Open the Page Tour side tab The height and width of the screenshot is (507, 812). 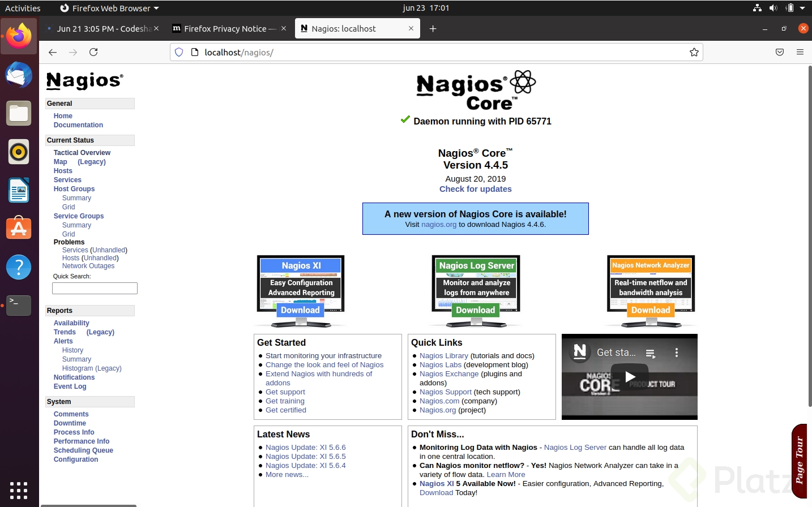799,461
